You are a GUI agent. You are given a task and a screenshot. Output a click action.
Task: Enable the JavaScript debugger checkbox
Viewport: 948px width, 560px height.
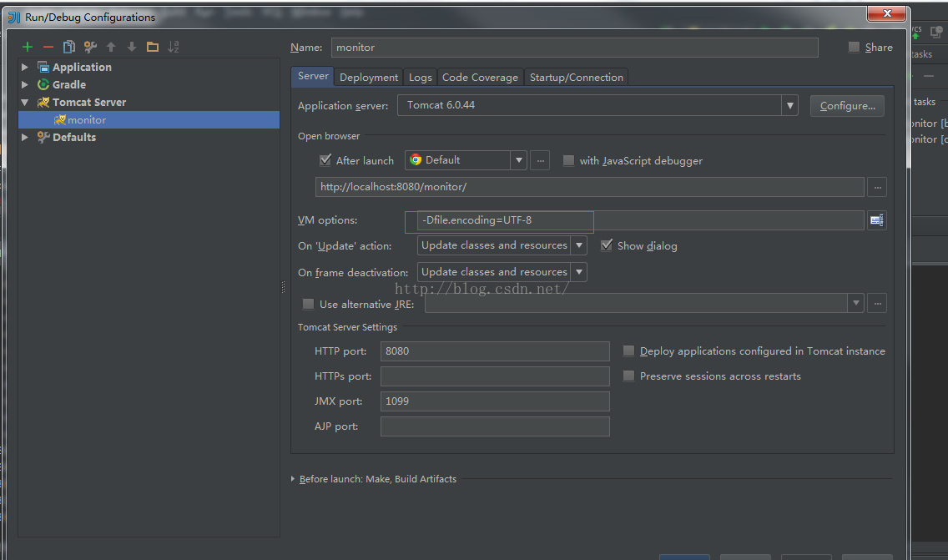pyautogui.click(x=568, y=160)
